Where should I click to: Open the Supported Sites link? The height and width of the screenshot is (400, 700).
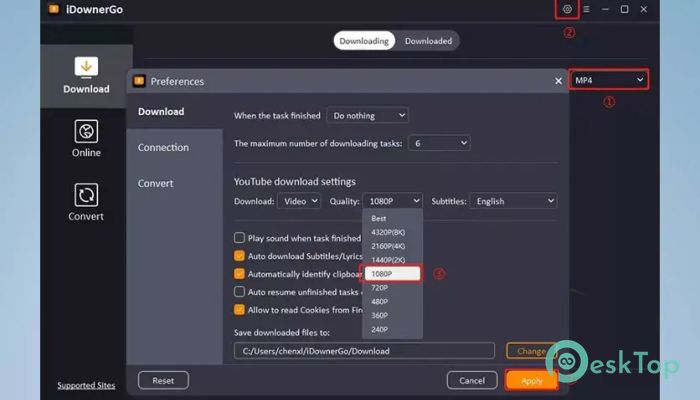(x=86, y=385)
